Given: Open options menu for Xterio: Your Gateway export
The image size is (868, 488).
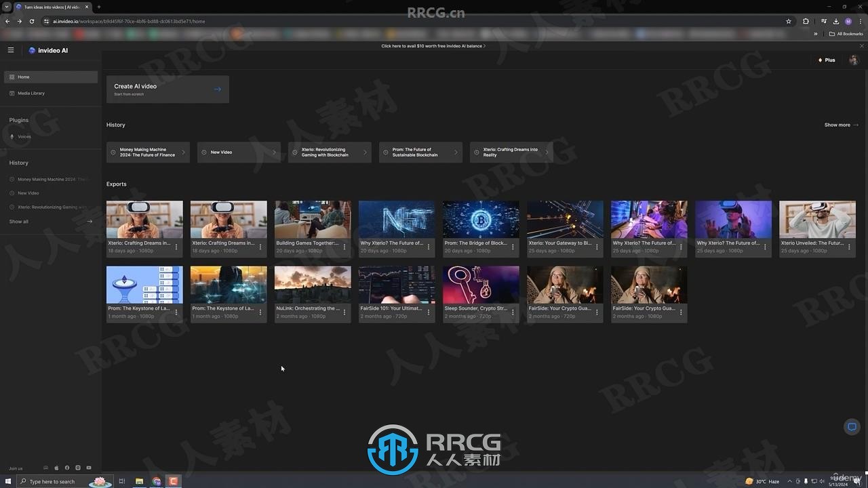Looking at the screenshot, I should coord(597,247).
